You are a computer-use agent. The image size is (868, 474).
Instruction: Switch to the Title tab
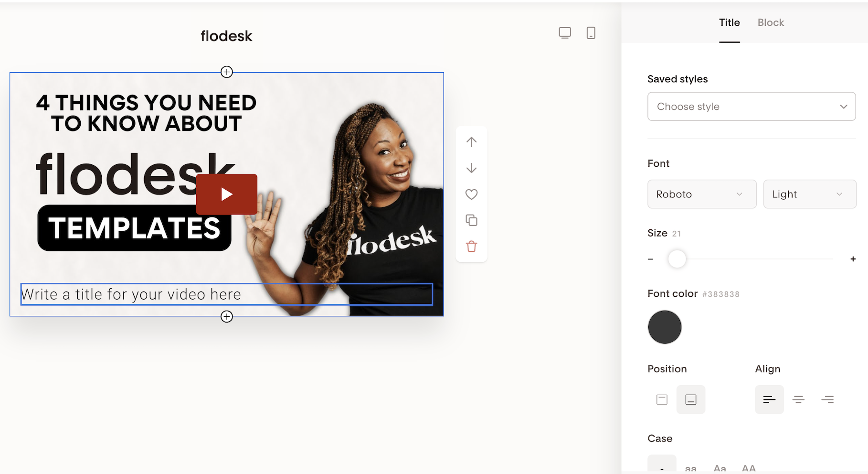(x=730, y=22)
